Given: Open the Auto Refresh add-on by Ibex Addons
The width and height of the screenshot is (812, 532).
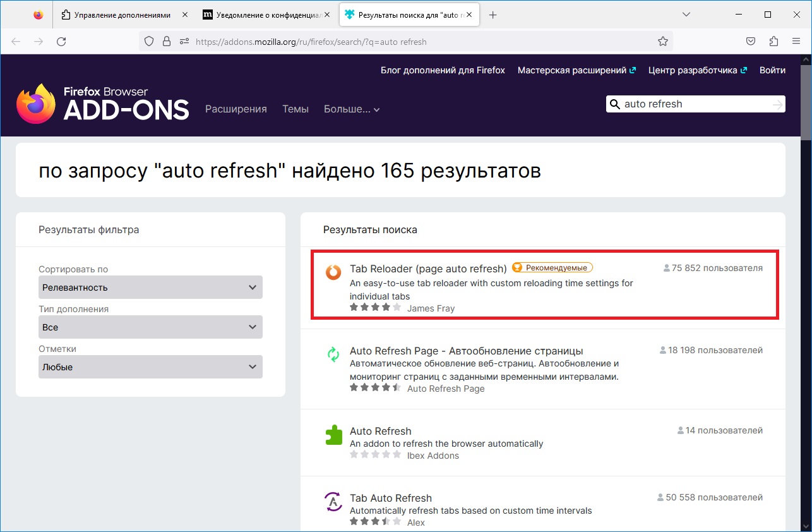Looking at the screenshot, I should [380, 431].
